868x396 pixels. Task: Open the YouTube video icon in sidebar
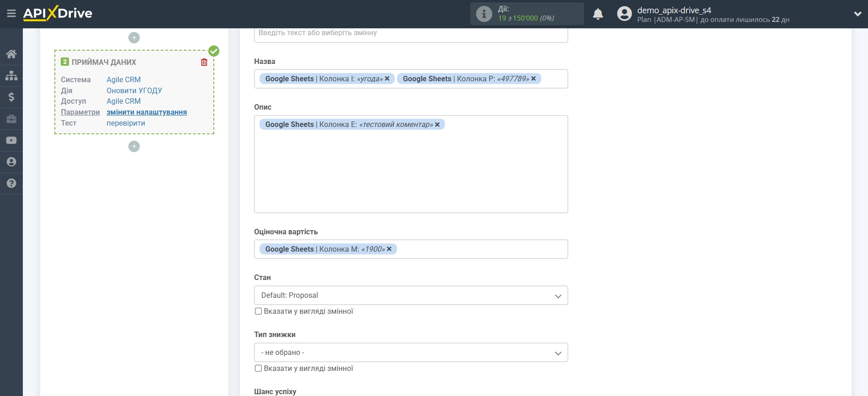[x=11, y=140]
